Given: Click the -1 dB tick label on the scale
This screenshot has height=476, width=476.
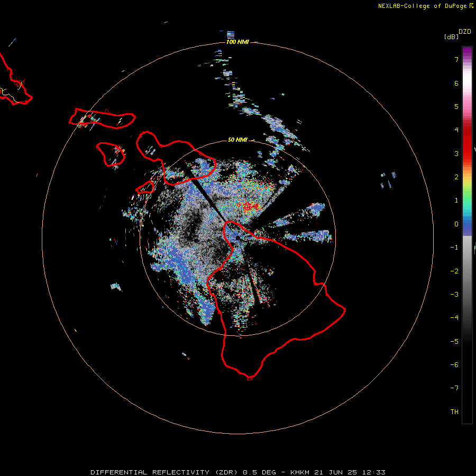Looking at the screenshot, I should [454, 248].
